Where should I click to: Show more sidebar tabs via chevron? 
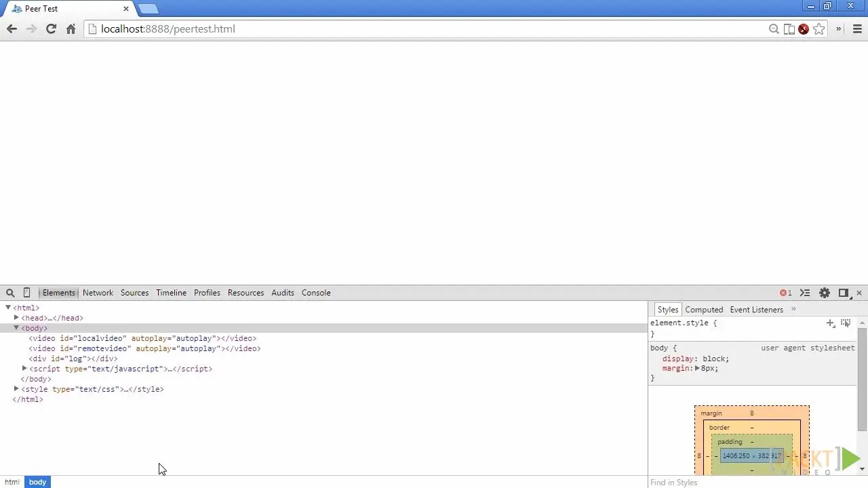pos(793,310)
